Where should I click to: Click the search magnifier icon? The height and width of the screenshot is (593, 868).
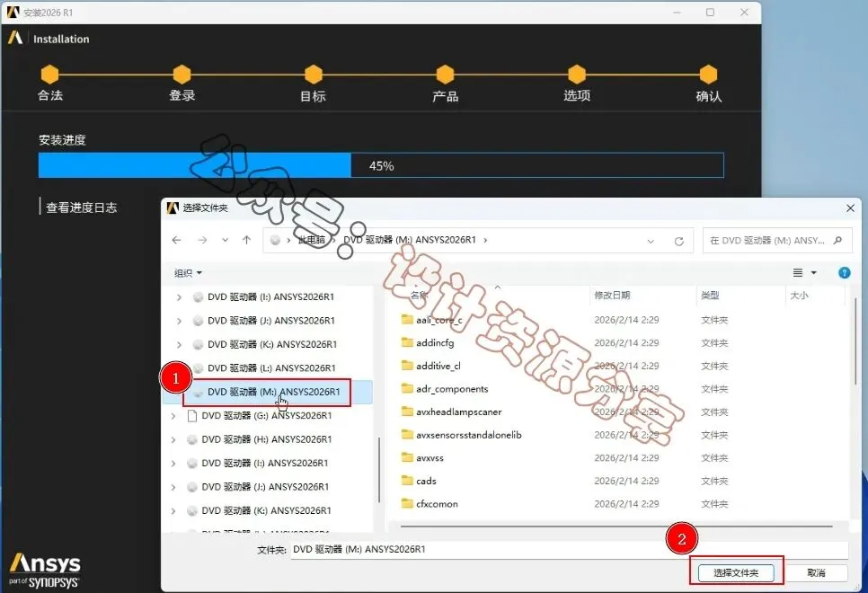click(837, 240)
